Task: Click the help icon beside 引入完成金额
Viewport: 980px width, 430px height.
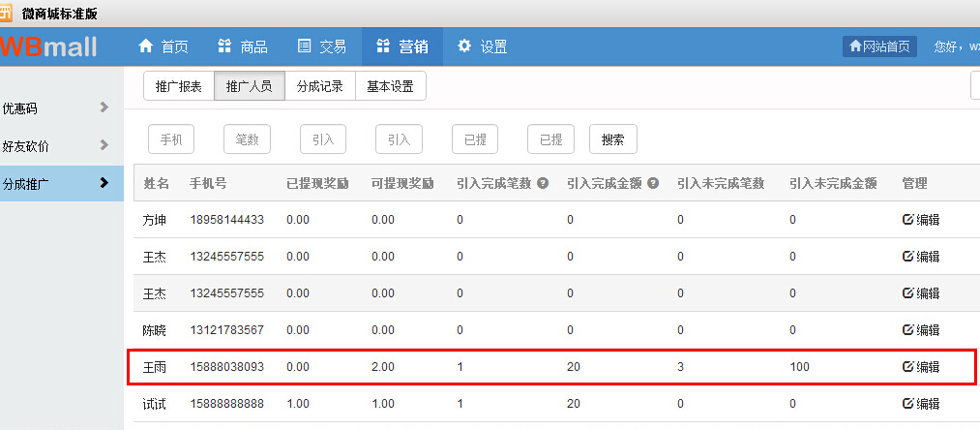Action: (x=653, y=183)
